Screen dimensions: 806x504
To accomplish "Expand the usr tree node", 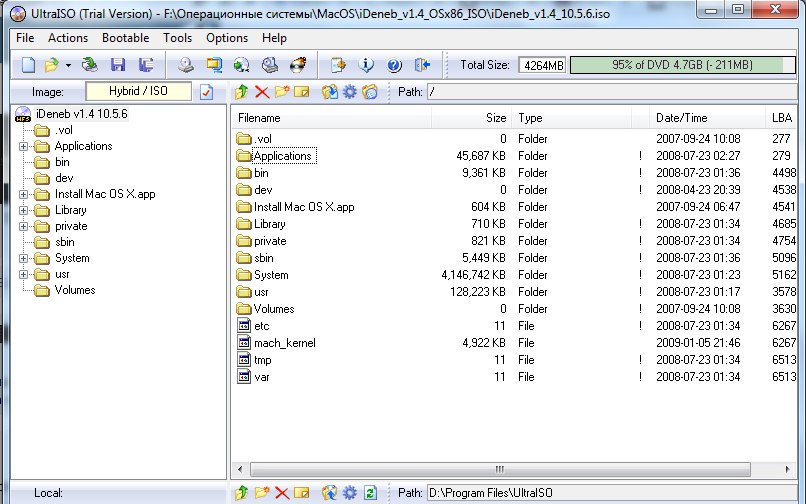I will pyautogui.click(x=23, y=275).
